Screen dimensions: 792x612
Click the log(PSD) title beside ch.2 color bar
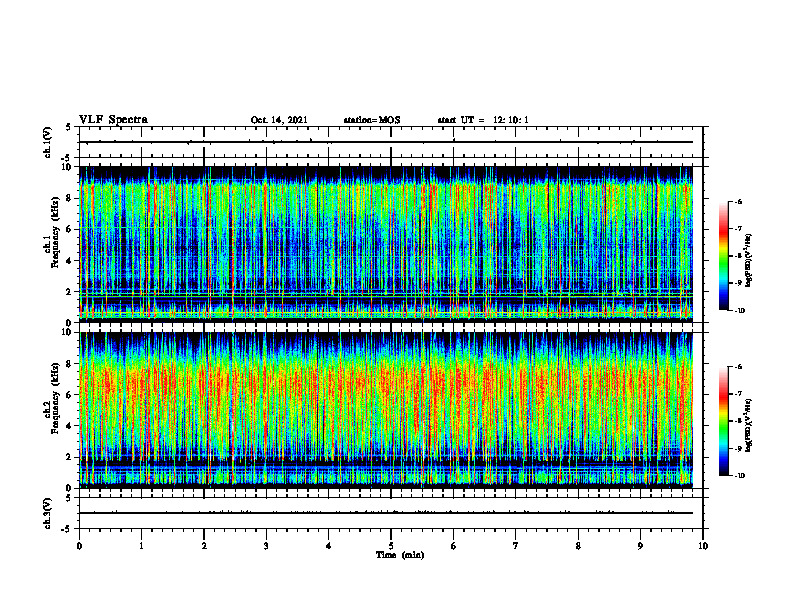(749, 425)
